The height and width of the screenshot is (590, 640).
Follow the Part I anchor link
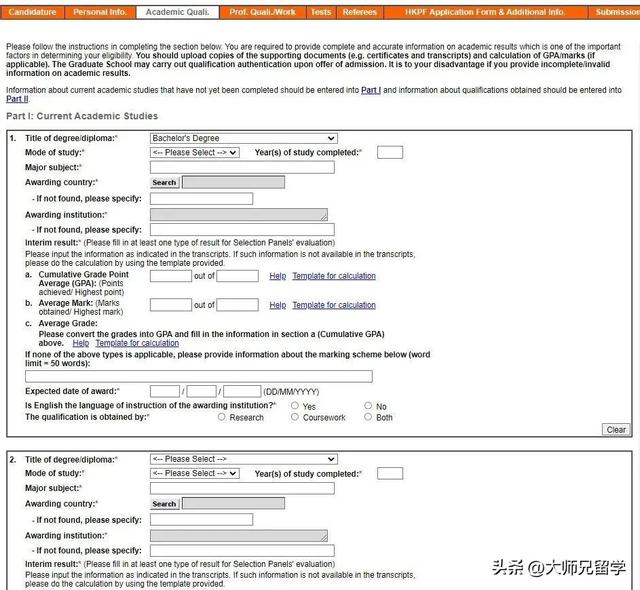pos(371,90)
